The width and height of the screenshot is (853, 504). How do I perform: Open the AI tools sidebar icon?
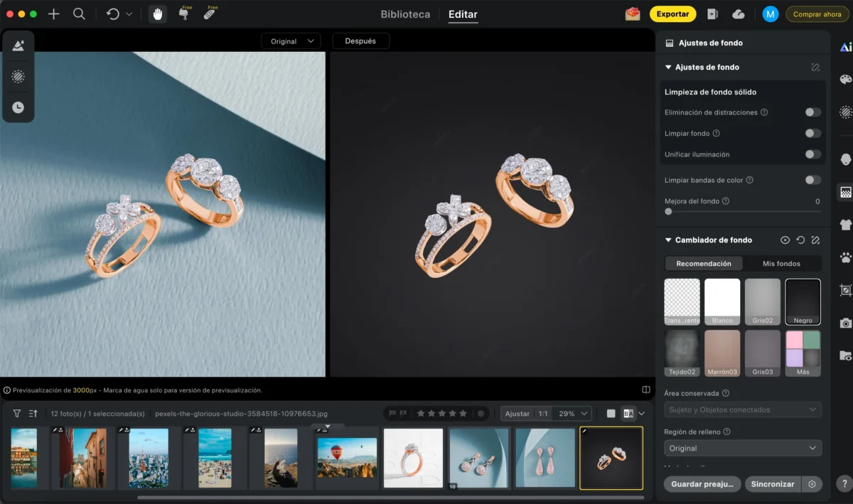(x=845, y=47)
